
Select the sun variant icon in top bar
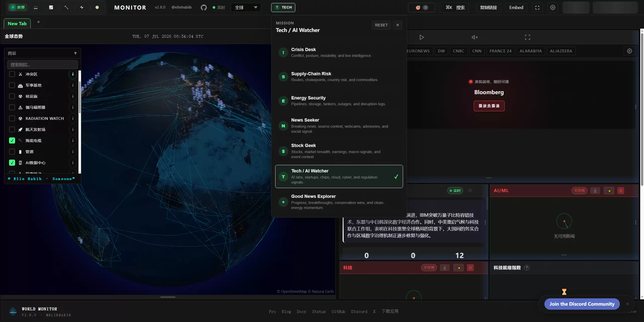[97, 8]
